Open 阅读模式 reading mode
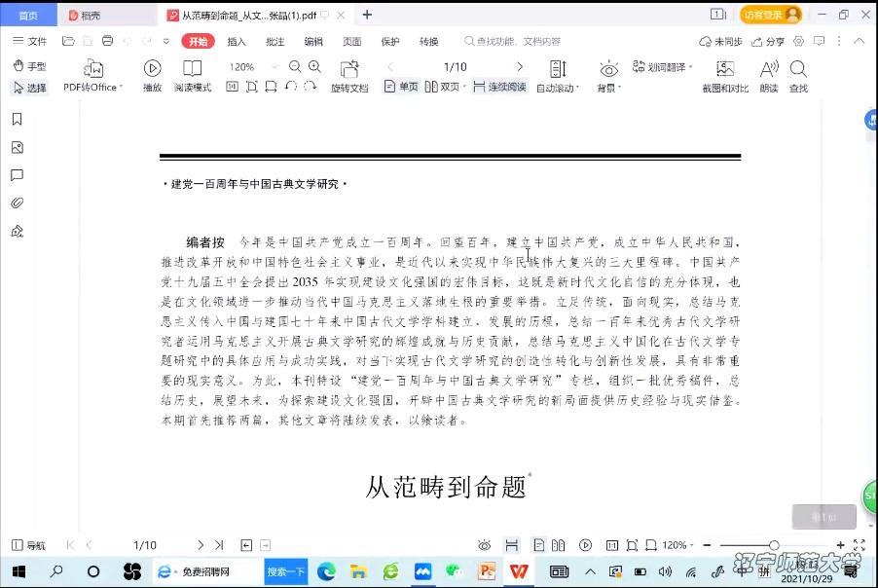This screenshot has height=588, width=878. [193, 74]
